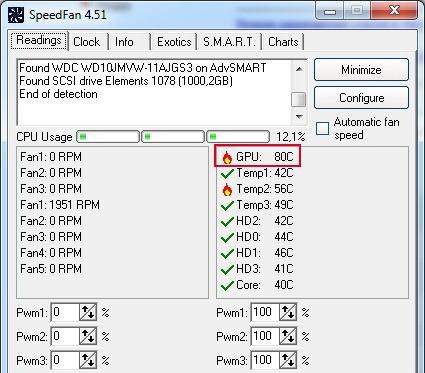This screenshot has width=425, height=373.
Task: Click the right Pwm3 stepper arrows at 100%
Action: click(288, 360)
